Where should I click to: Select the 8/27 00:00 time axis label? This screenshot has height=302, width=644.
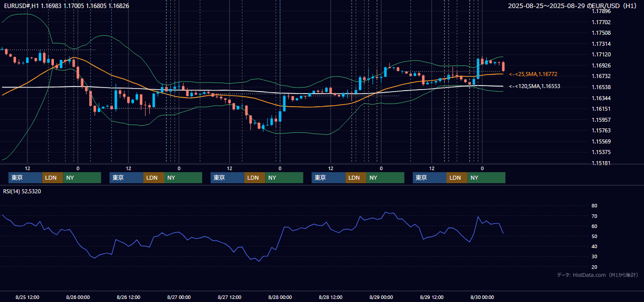(179, 297)
